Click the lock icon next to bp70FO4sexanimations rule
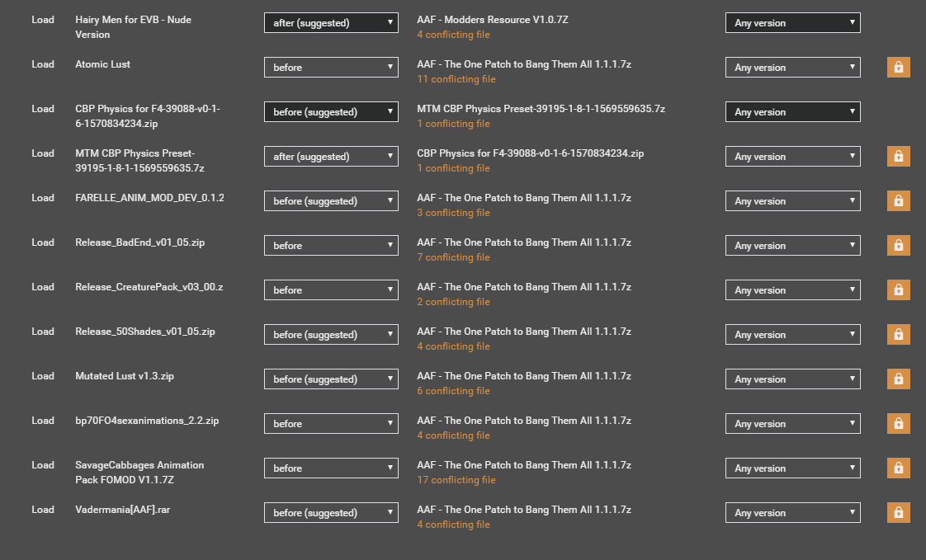Viewport: 926px width, 560px height. click(898, 423)
